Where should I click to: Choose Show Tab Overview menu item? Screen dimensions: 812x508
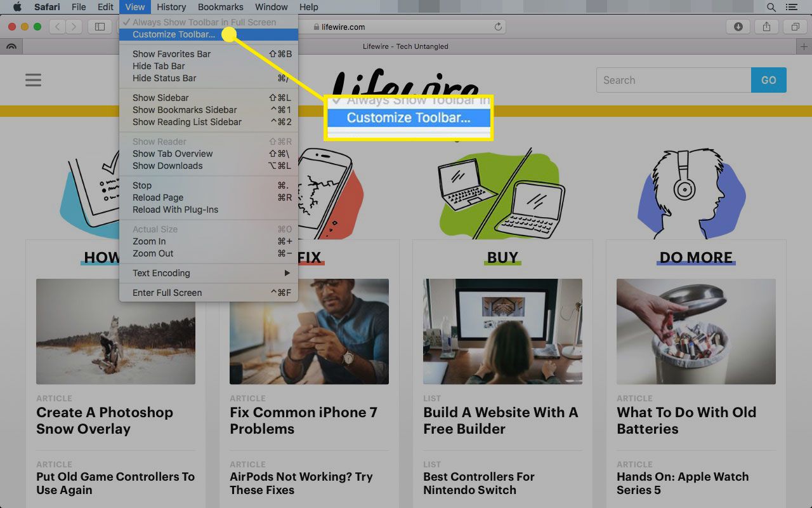pyautogui.click(x=209, y=154)
